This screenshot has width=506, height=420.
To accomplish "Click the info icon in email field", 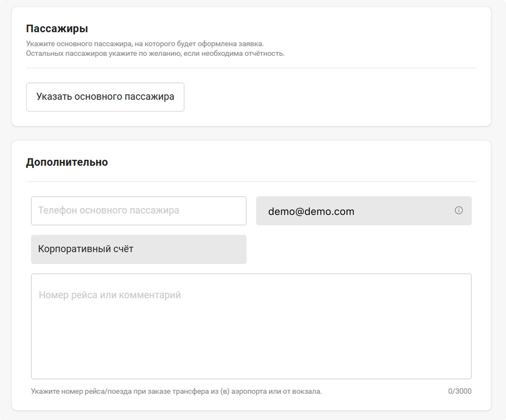I will pos(459,210).
